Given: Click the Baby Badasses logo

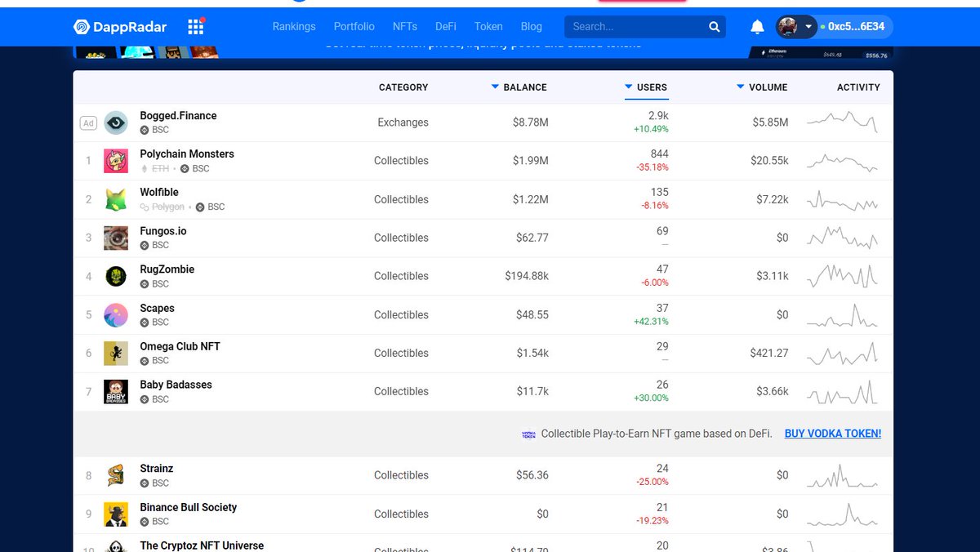Looking at the screenshot, I should (x=116, y=391).
